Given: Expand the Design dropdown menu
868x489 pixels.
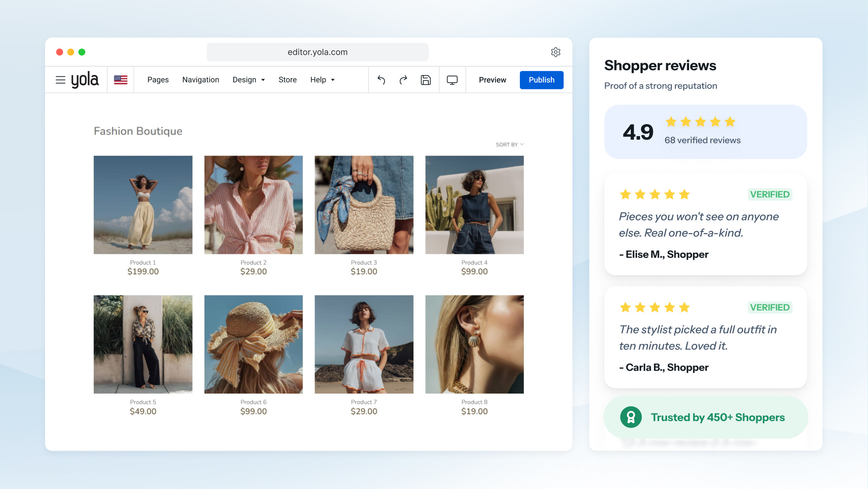Looking at the screenshot, I should coord(249,80).
